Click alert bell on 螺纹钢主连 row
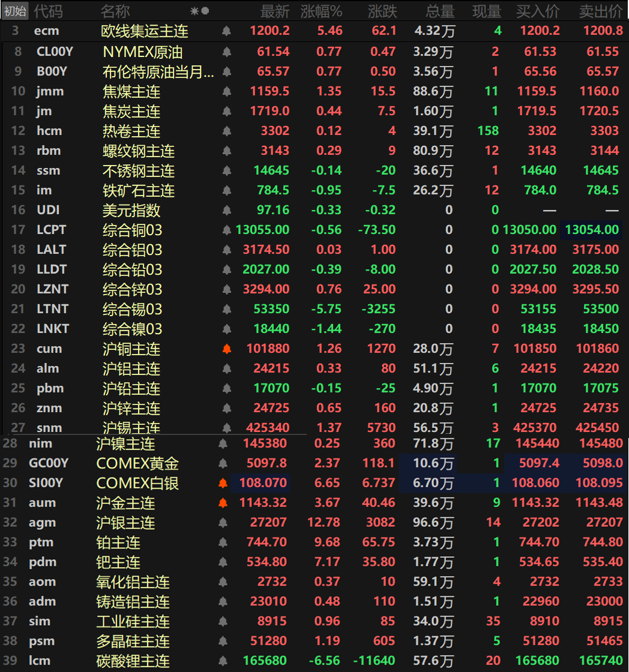 pyautogui.click(x=226, y=151)
